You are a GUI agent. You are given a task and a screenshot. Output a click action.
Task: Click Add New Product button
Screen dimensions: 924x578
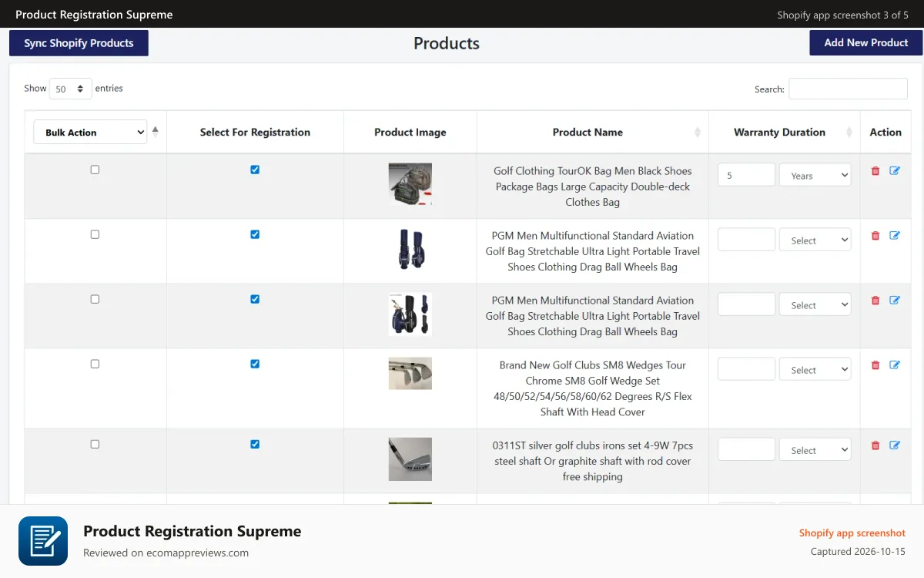pyautogui.click(x=866, y=42)
